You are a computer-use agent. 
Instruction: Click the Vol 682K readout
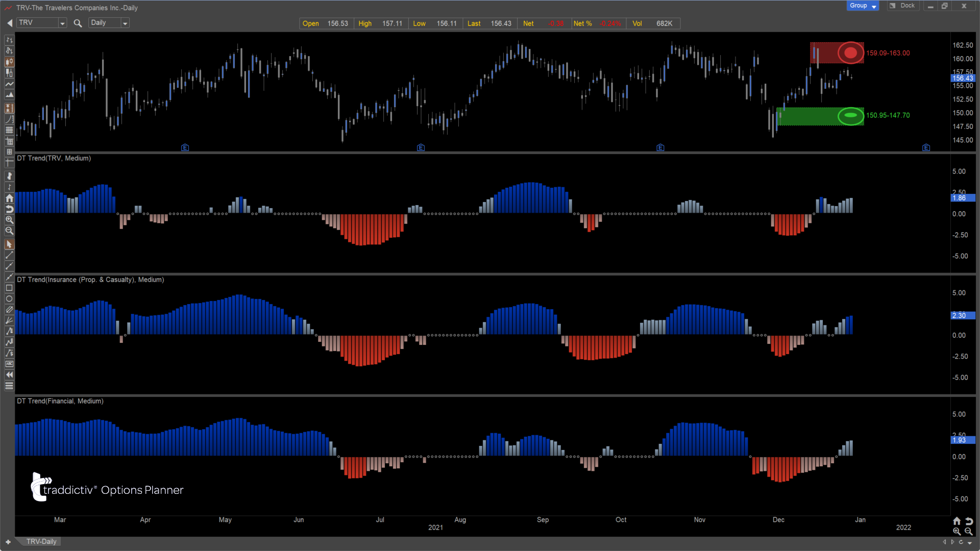[652, 23]
